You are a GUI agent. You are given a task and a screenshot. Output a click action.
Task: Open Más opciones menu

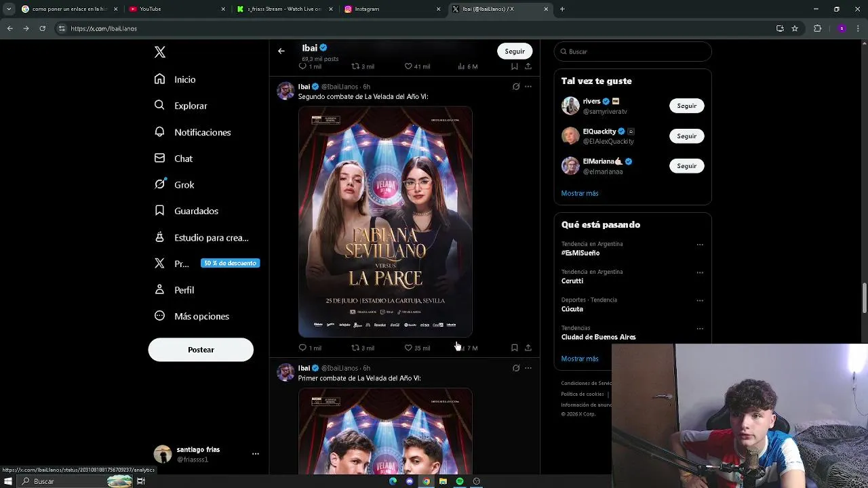tap(192, 317)
